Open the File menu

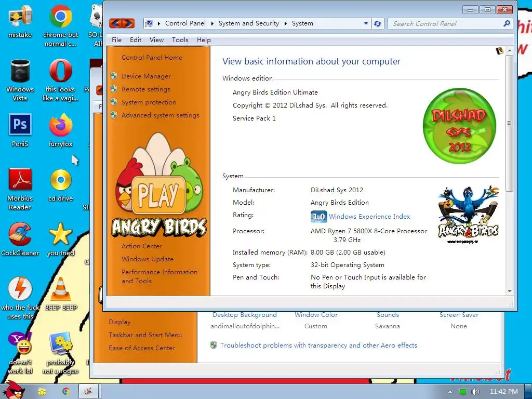pos(116,39)
